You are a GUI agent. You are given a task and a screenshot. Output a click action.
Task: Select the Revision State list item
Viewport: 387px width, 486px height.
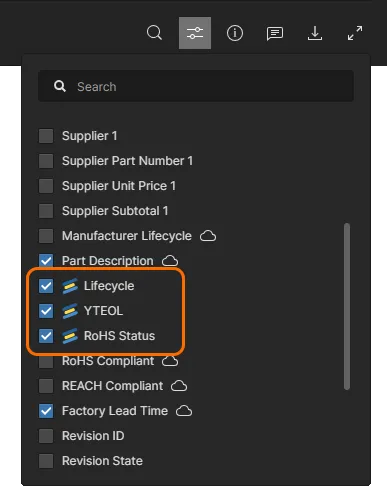[102, 461]
